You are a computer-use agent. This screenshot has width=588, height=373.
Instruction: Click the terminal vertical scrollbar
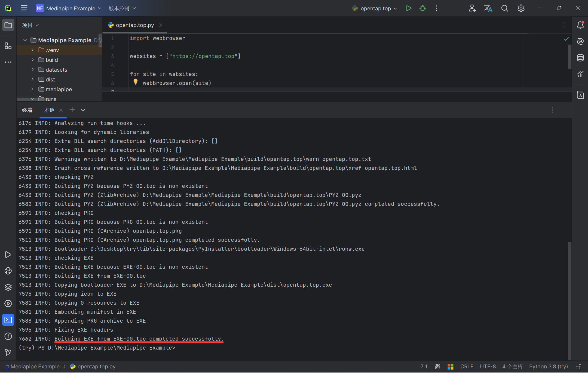click(569, 301)
